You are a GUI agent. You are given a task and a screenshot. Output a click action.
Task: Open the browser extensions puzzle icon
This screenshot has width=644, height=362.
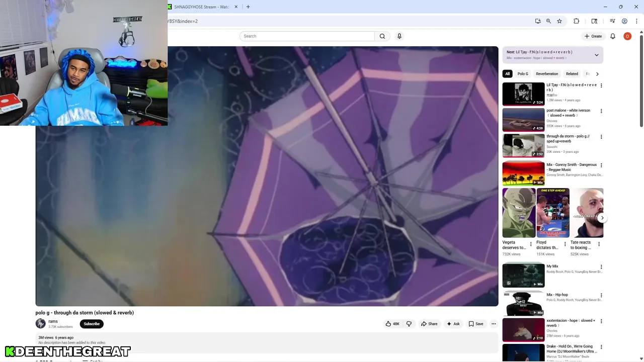click(x=577, y=21)
